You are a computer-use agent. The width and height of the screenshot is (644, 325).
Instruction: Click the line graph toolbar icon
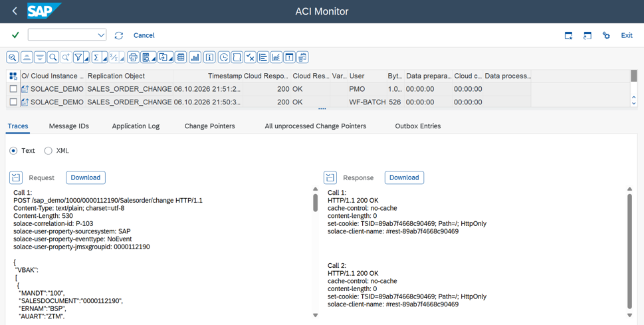pos(276,58)
